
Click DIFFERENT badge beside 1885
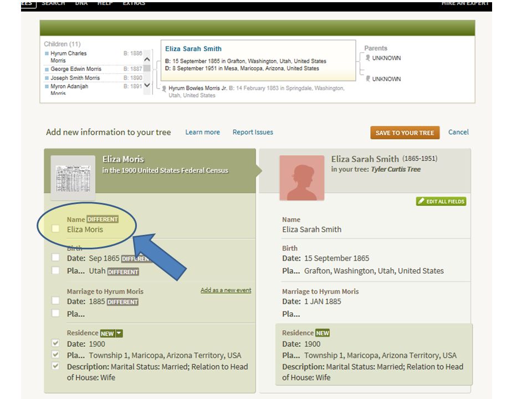click(122, 302)
